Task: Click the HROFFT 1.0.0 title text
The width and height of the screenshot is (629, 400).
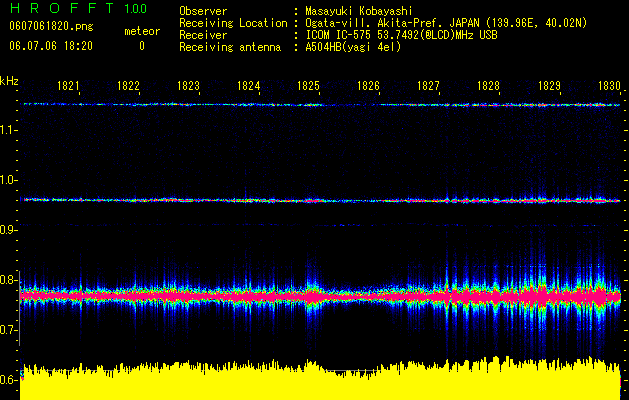Action: [78, 8]
